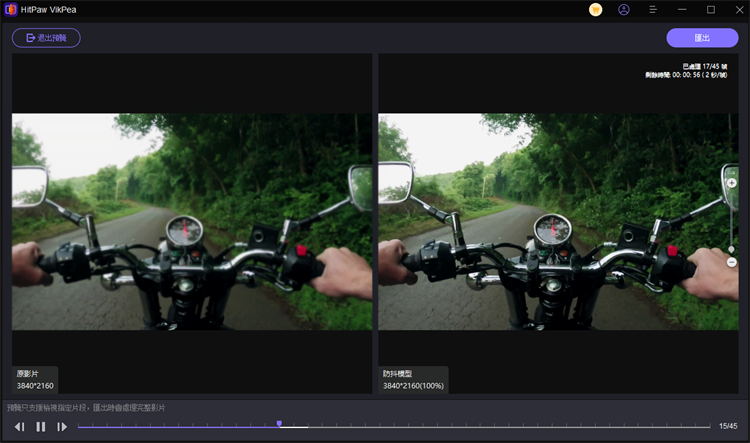Viewport: 750px width, 443px height.
Task: Click the 退出預覽 exit preview button
Action: tap(46, 38)
